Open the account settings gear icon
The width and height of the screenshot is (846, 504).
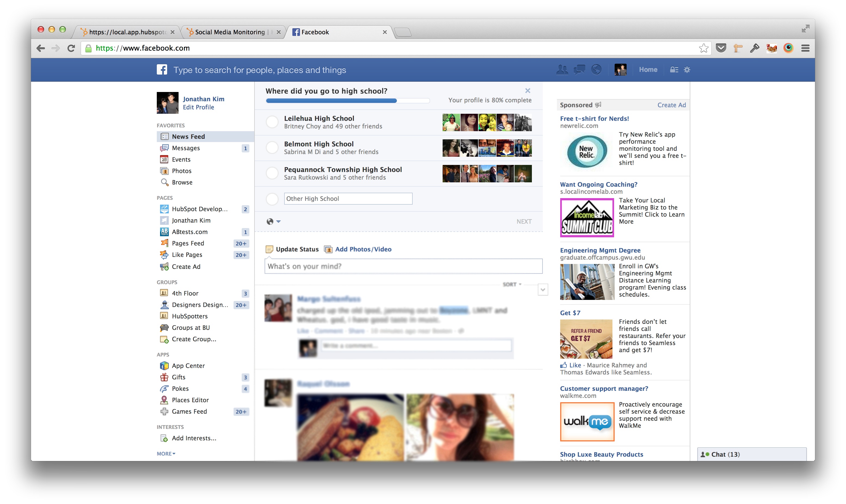point(687,70)
